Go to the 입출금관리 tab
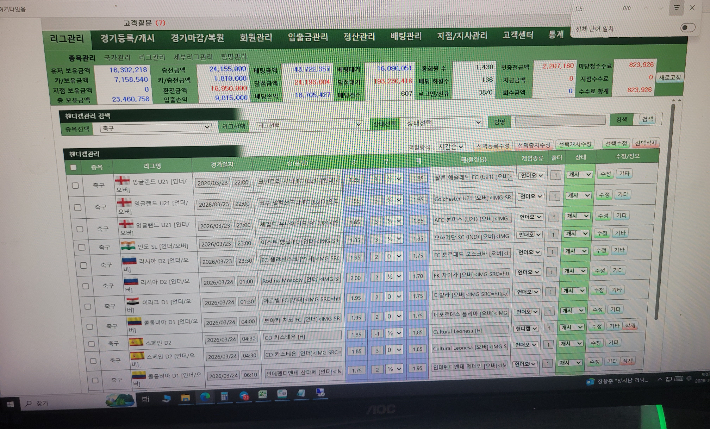Screen dimensions: 710x429 point(307,37)
